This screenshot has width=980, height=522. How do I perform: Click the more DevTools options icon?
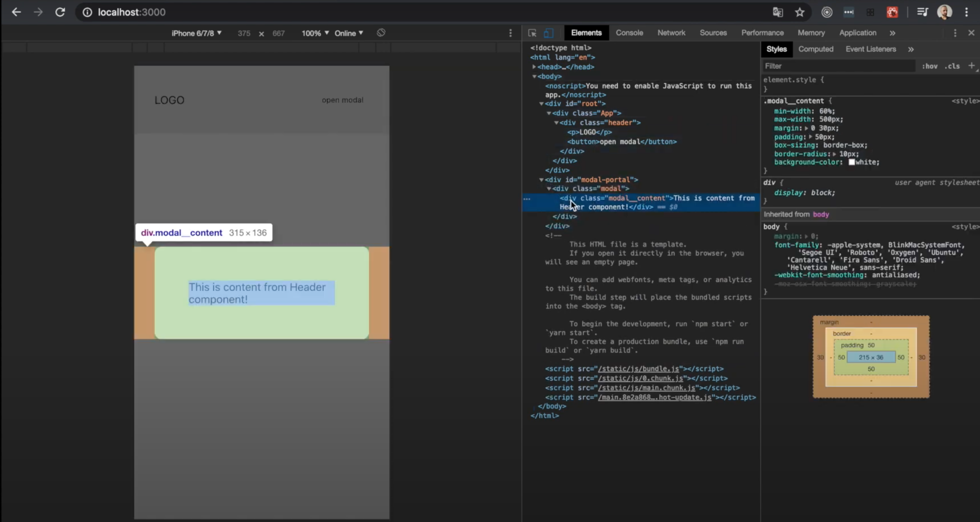pos(955,32)
